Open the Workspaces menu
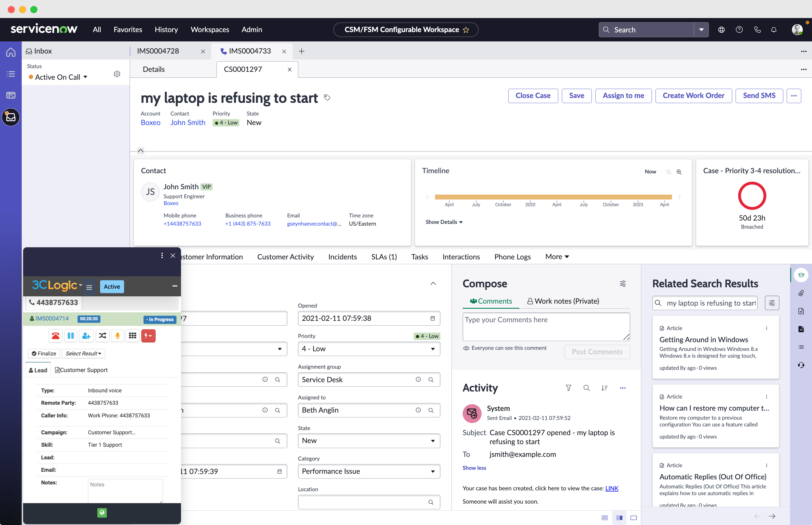The height and width of the screenshot is (525, 812). click(x=209, y=30)
